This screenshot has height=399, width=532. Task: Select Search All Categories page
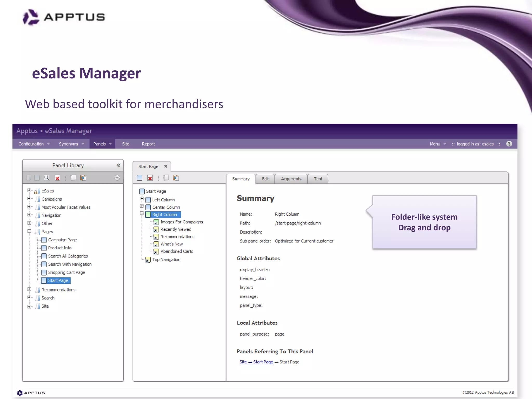point(68,256)
